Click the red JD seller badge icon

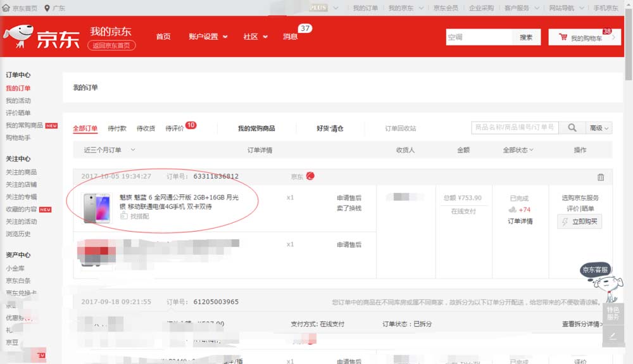(310, 176)
